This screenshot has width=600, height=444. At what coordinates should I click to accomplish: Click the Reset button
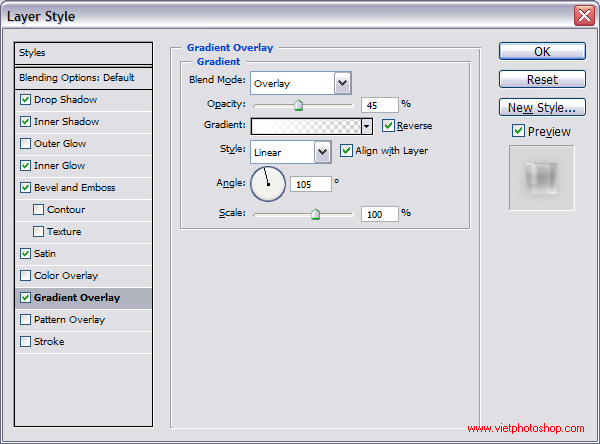(542, 79)
